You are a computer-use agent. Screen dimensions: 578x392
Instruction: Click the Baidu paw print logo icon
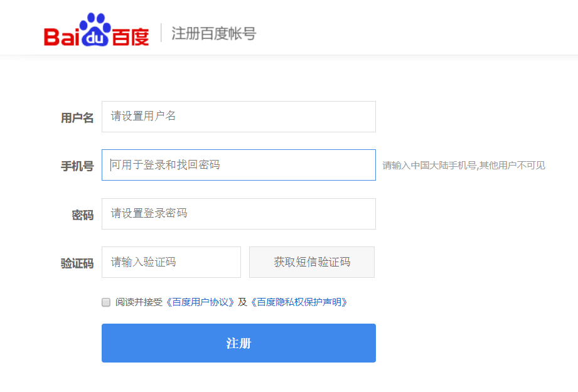click(96, 31)
